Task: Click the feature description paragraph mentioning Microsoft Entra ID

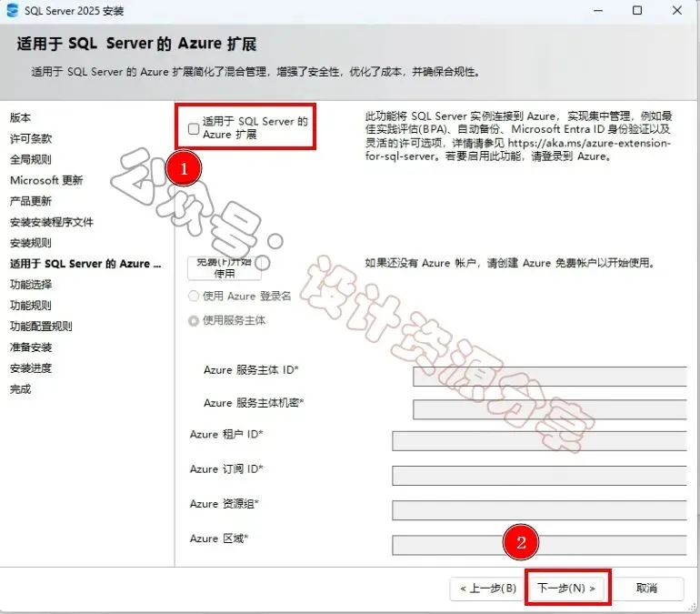Action: (518, 136)
